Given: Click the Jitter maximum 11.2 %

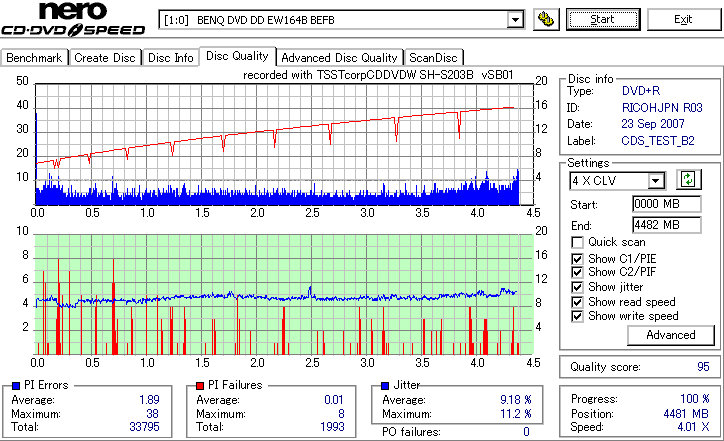Looking at the screenshot, I should click(515, 413).
